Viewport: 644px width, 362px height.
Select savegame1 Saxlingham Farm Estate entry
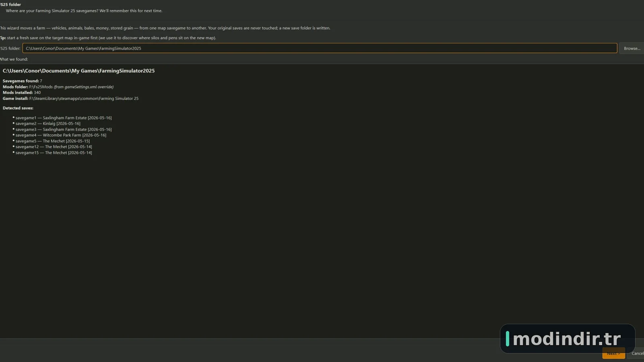click(x=64, y=118)
